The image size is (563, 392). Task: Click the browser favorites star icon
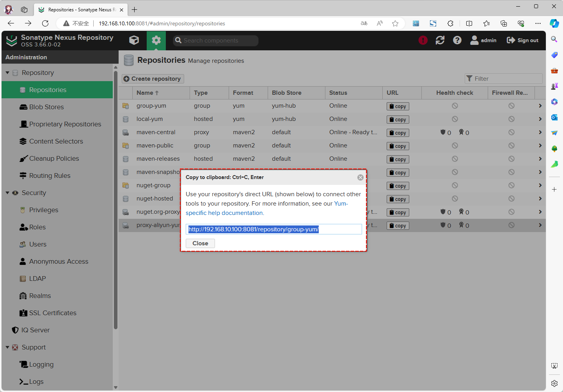tap(395, 23)
